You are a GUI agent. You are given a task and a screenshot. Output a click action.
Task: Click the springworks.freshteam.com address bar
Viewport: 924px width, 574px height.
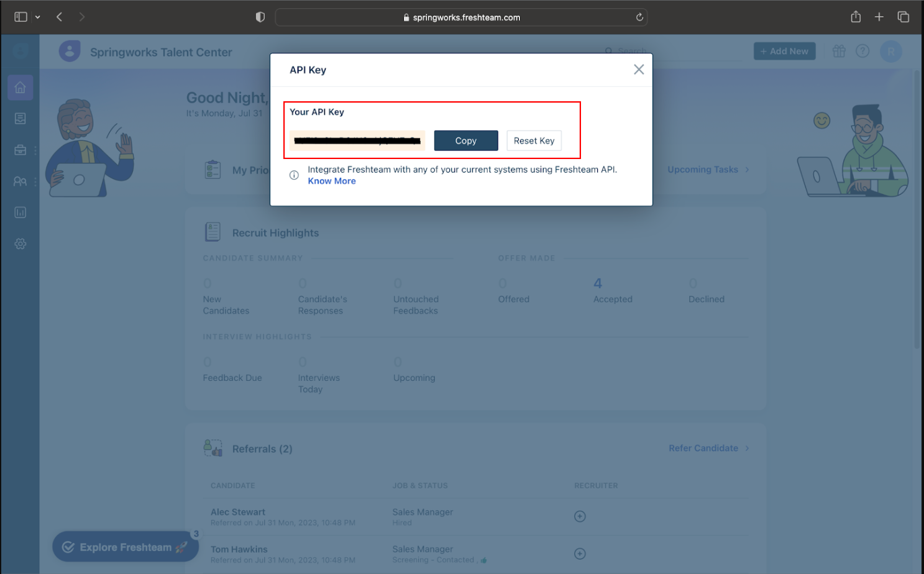(x=461, y=17)
